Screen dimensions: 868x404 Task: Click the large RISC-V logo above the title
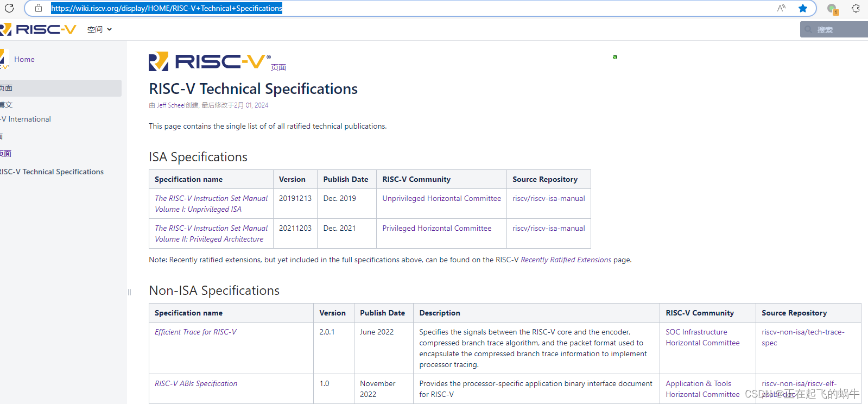tap(210, 61)
